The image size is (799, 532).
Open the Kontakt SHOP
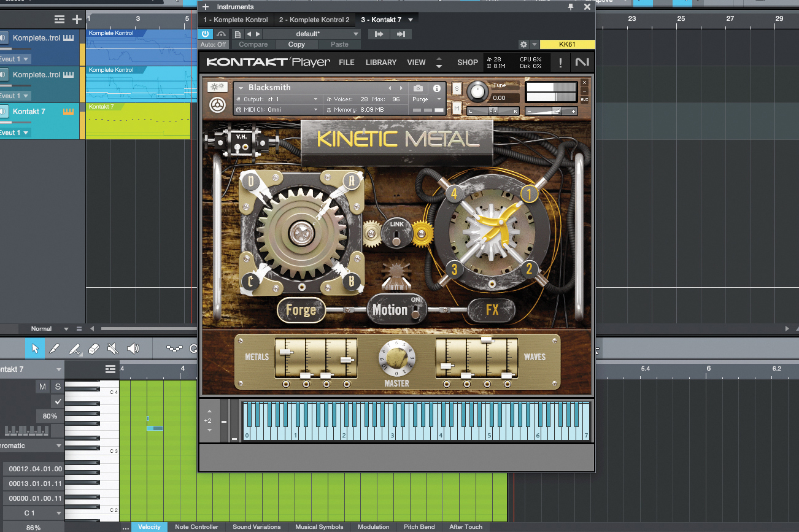[x=468, y=63]
